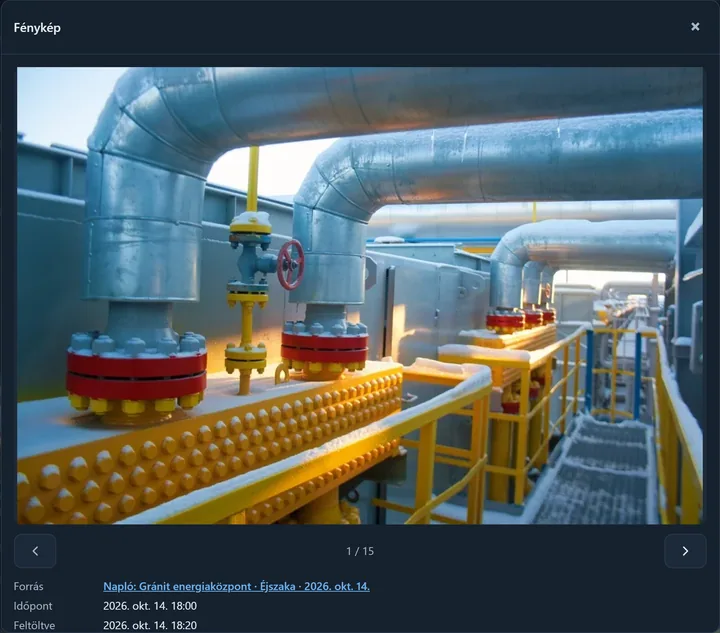Click the yellow vertical pipe above the valve
Image resolution: width=720 pixels, height=633 pixels.
(x=253, y=179)
